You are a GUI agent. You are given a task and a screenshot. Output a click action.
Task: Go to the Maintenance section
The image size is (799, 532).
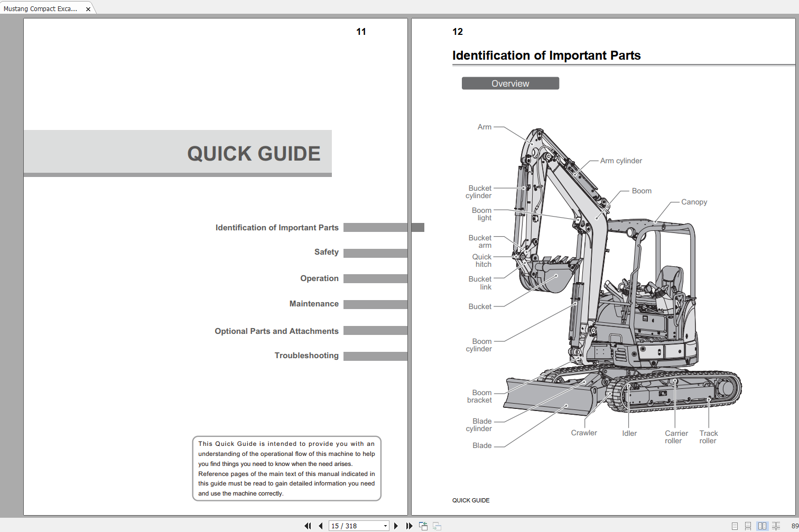click(314, 304)
